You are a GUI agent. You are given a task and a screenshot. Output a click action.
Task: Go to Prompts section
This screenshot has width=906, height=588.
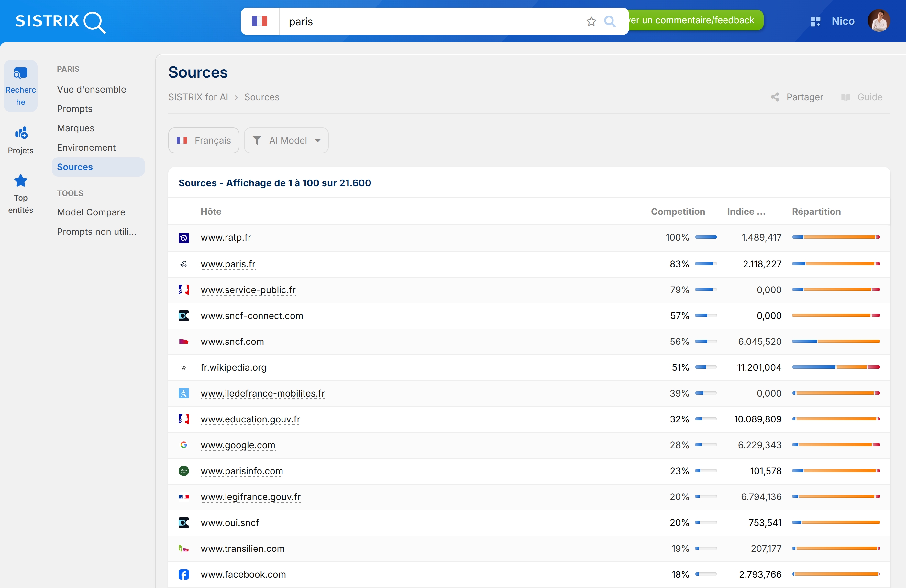75,109
